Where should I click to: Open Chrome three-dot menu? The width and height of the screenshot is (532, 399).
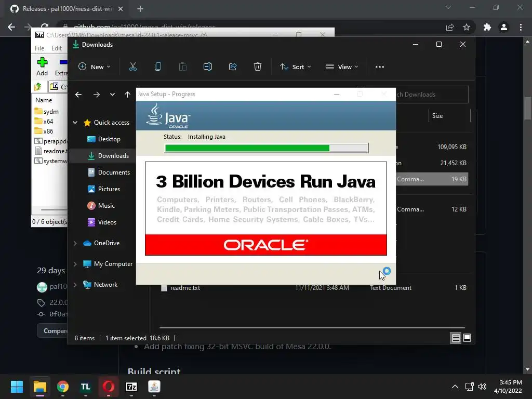521,27
